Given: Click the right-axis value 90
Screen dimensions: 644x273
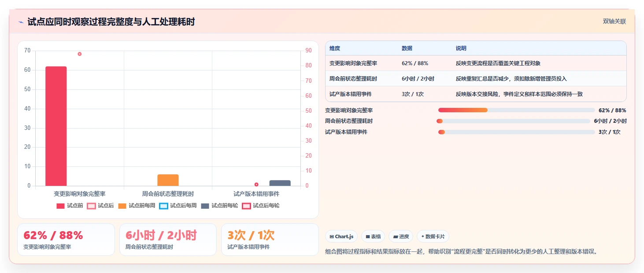Looking at the screenshot, I should pyautogui.click(x=308, y=51).
